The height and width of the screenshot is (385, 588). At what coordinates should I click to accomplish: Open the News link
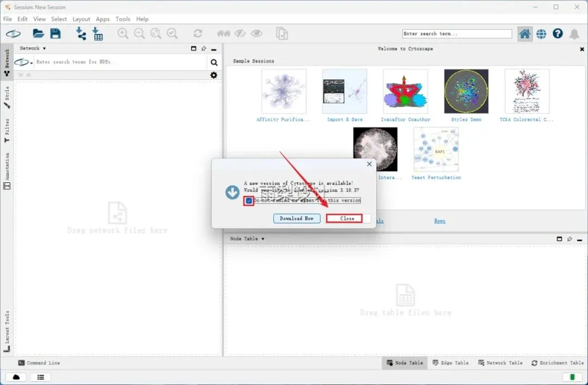(x=439, y=221)
